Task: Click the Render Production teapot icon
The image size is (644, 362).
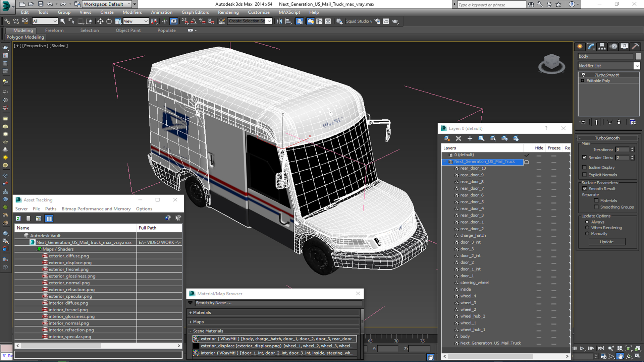Action: click(x=395, y=21)
